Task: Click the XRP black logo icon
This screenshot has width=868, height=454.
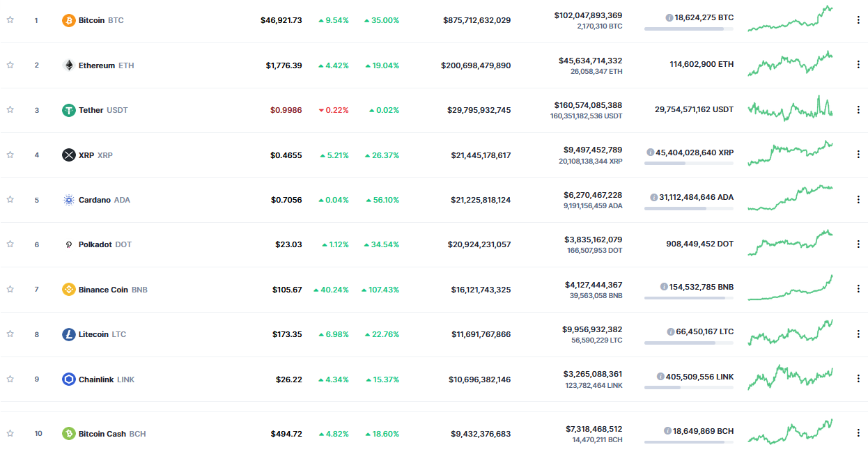Action: [x=68, y=155]
